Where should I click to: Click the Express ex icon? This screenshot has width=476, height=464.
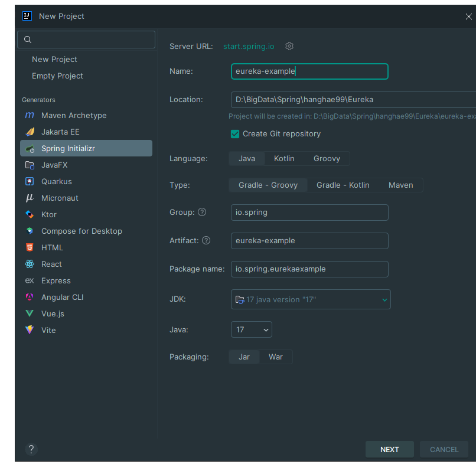(30, 280)
